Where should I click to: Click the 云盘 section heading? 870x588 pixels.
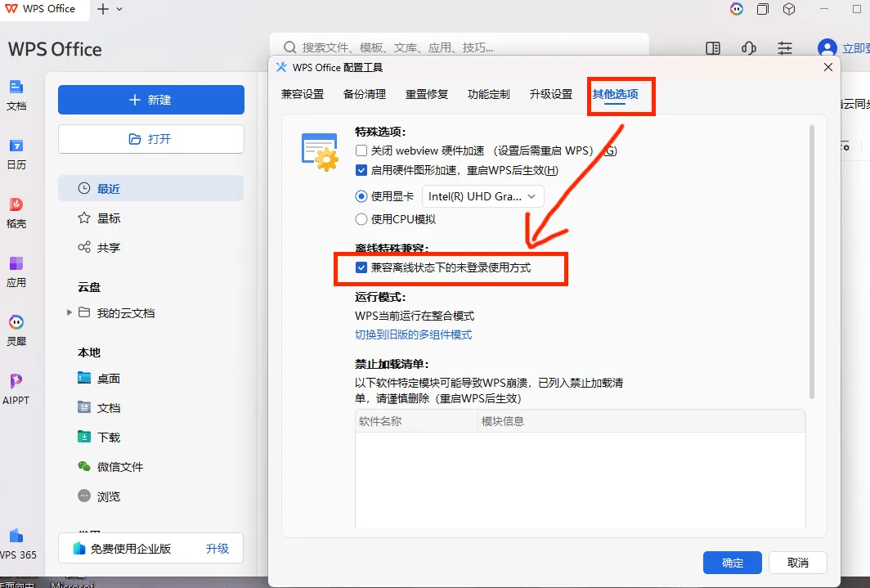(x=89, y=287)
